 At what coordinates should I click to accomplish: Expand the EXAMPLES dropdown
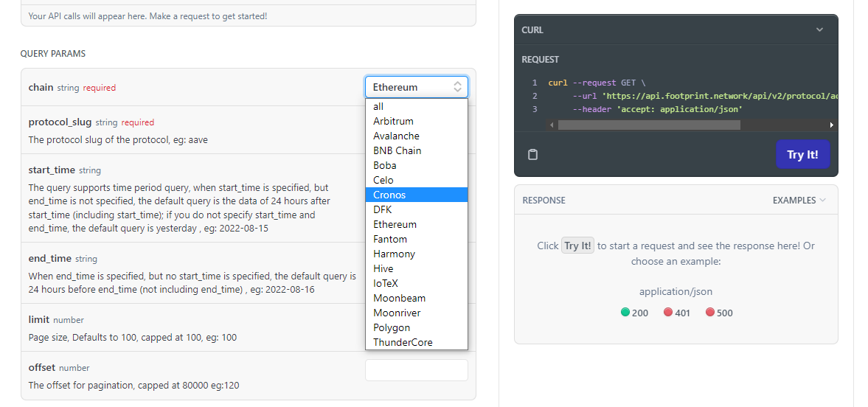(x=799, y=201)
